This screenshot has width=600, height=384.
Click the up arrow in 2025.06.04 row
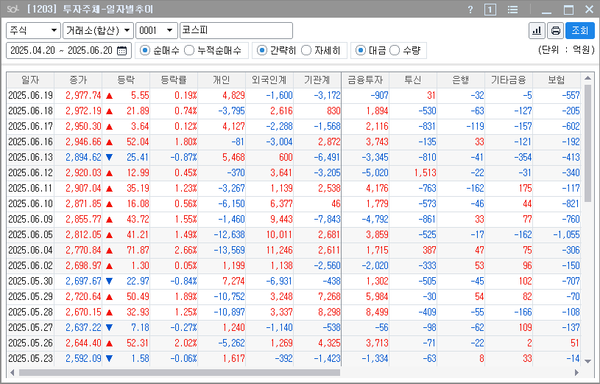[109, 251]
